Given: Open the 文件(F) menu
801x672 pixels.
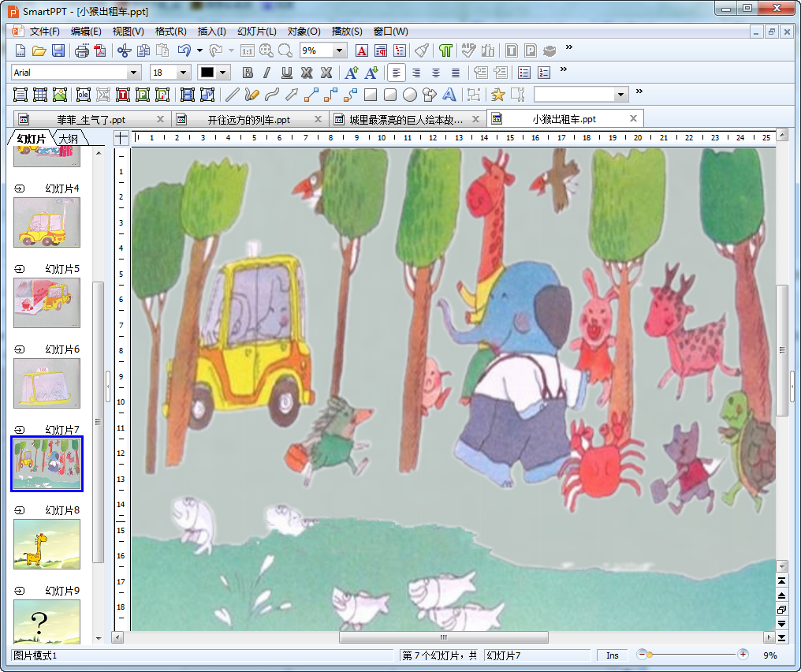Looking at the screenshot, I should [44, 32].
